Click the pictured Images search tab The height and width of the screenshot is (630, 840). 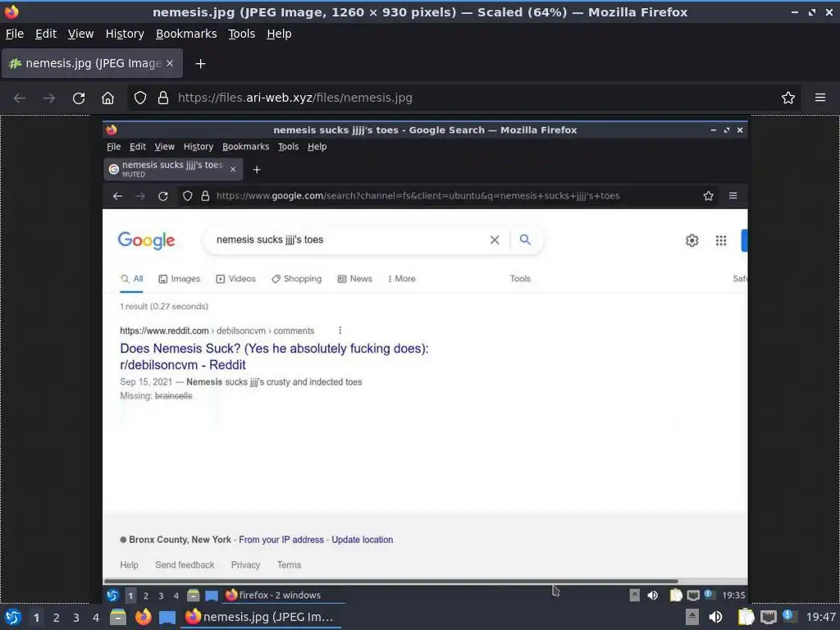point(180,279)
